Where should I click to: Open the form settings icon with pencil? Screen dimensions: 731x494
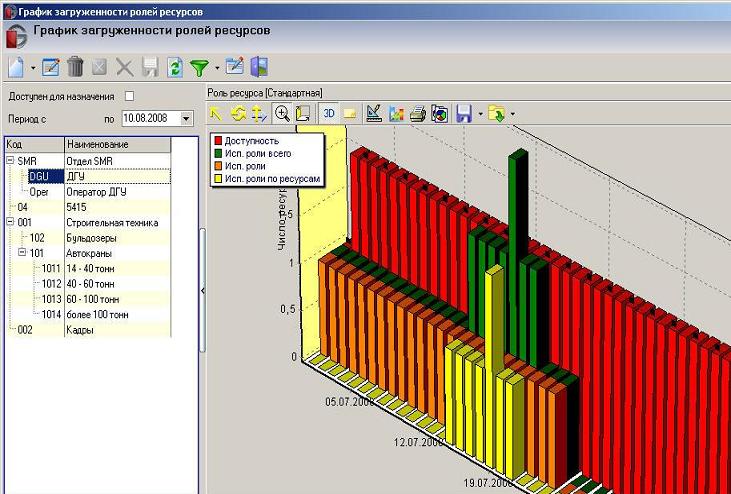234,66
